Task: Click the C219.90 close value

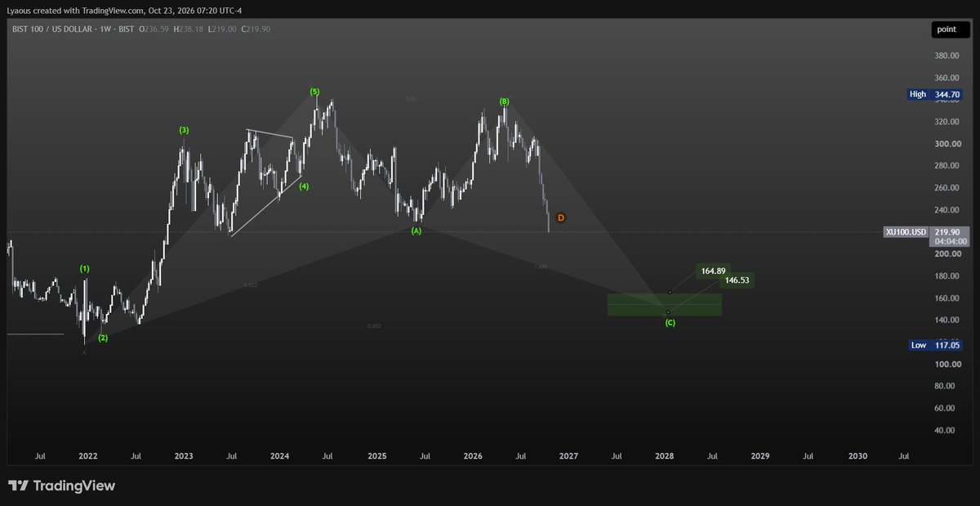Action: (256, 29)
